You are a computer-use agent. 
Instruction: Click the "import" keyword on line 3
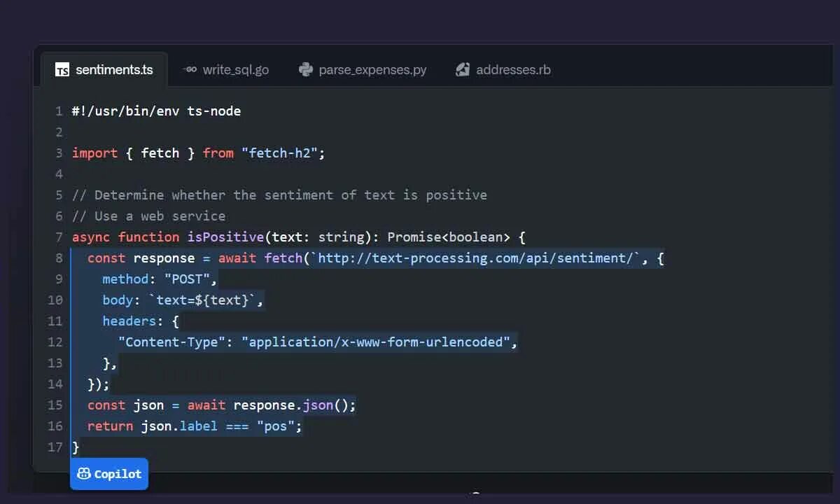94,153
